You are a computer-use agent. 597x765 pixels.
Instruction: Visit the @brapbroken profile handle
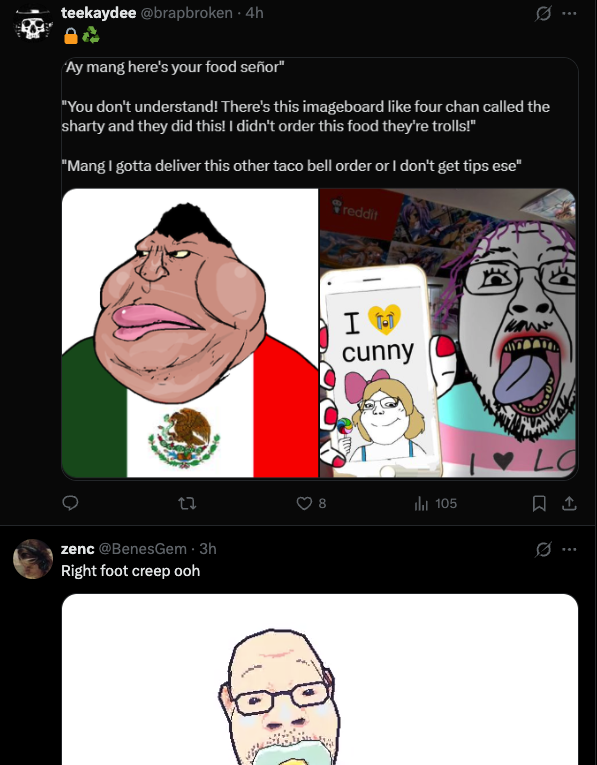pyautogui.click(x=186, y=13)
